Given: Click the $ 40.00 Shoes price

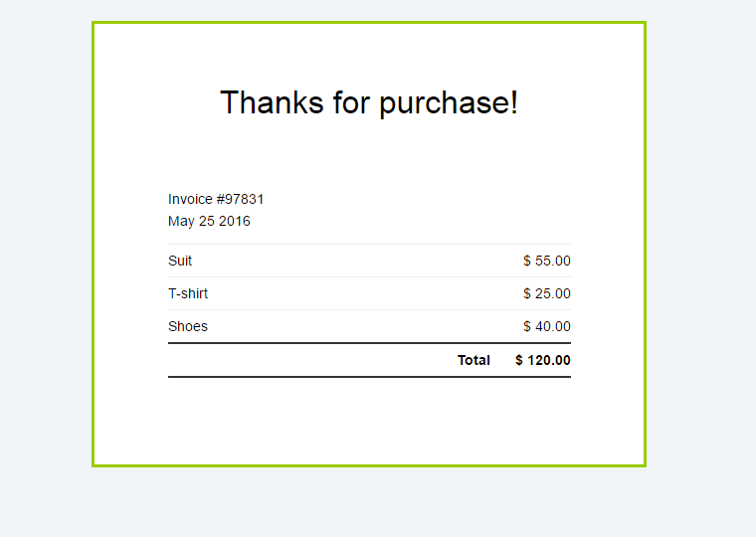Looking at the screenshot, I should click(x=547, y=326).
